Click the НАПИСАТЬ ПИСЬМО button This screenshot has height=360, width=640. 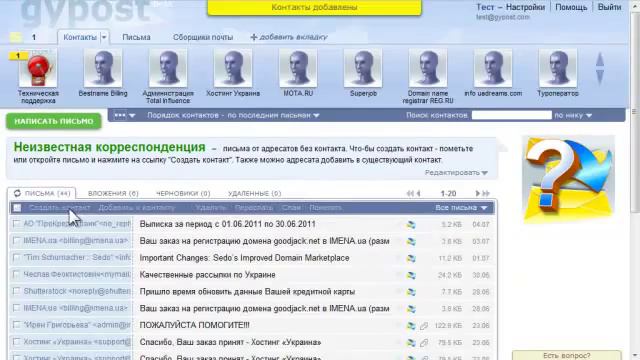(x=53, y=121)
